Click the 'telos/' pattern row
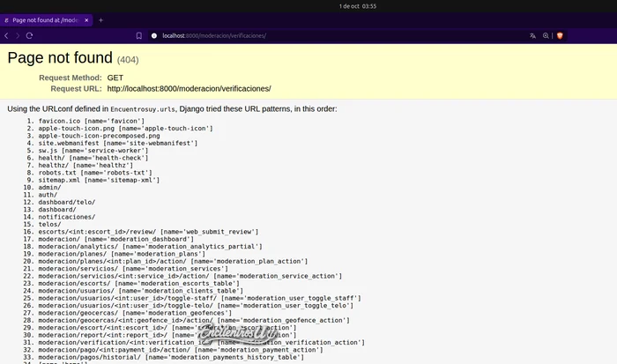The image size is (617, 364). (x=49, y=224)
